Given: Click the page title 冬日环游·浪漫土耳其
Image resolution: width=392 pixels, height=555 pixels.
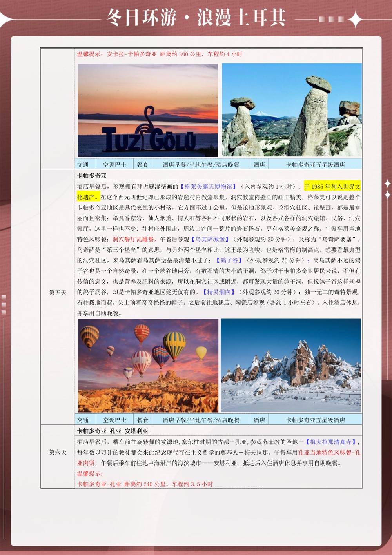Looking at the screenshot, I should (x=196, y=18).
